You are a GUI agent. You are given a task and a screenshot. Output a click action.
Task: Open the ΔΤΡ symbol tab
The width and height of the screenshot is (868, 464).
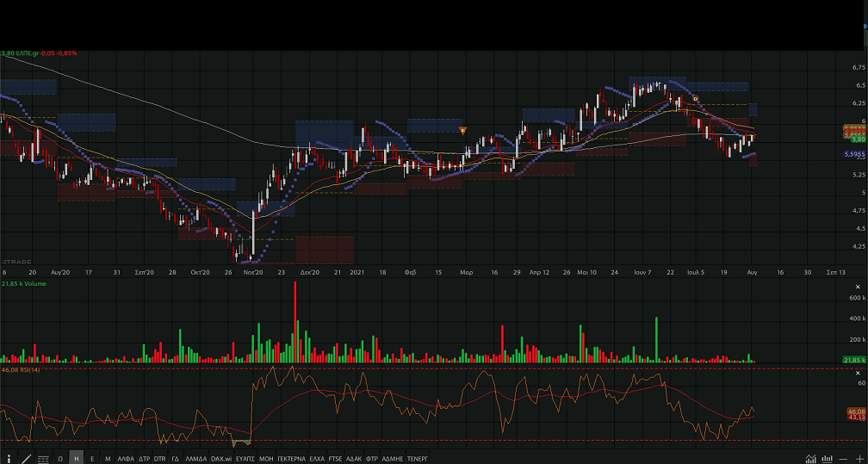tap(145, 459)
